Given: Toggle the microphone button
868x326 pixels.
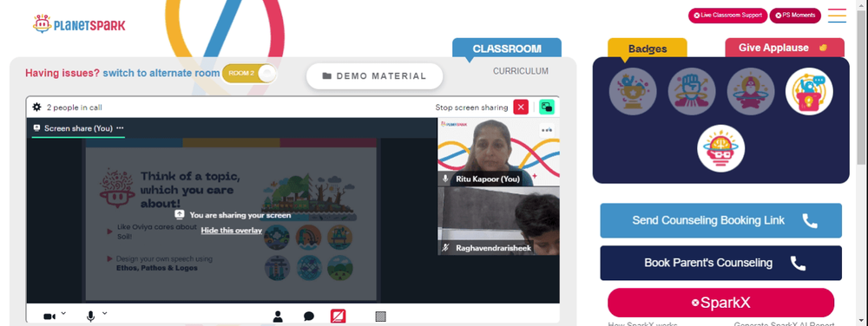Looking at the screenshot, I should click(91, 316).
